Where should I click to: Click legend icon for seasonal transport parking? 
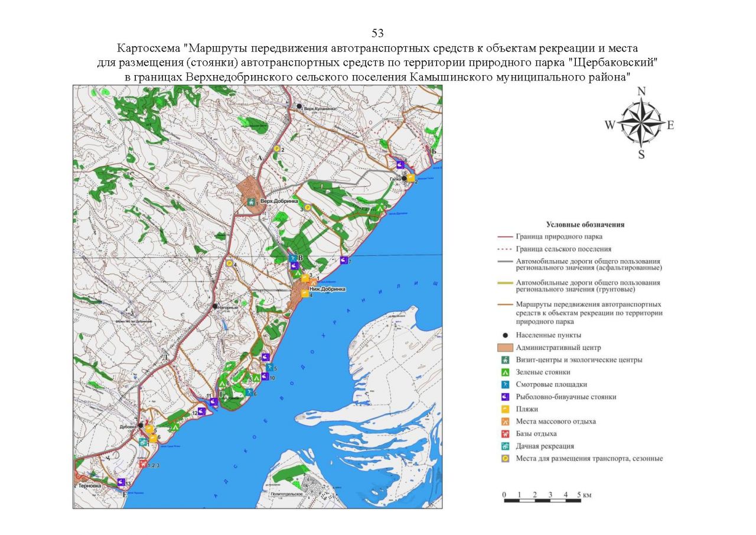tap(505, 458)
